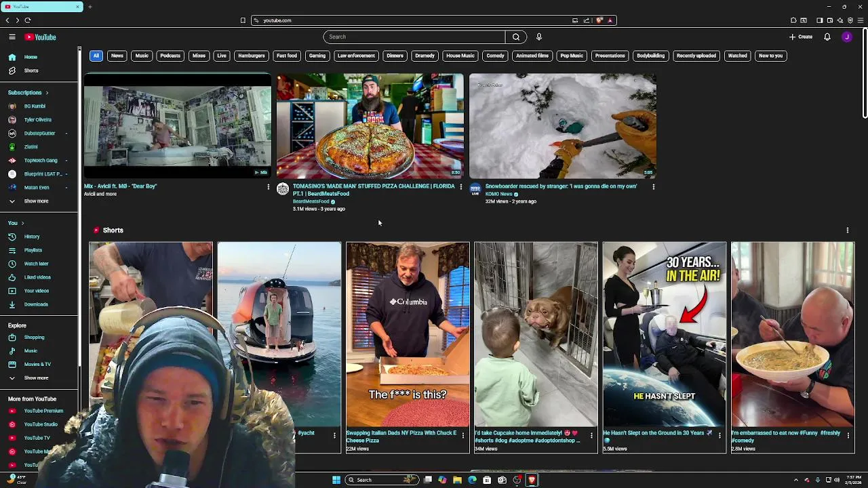Open Microsoft Edge from the taskbar
The width and height of the screenshot is (868, 488).
472,480
